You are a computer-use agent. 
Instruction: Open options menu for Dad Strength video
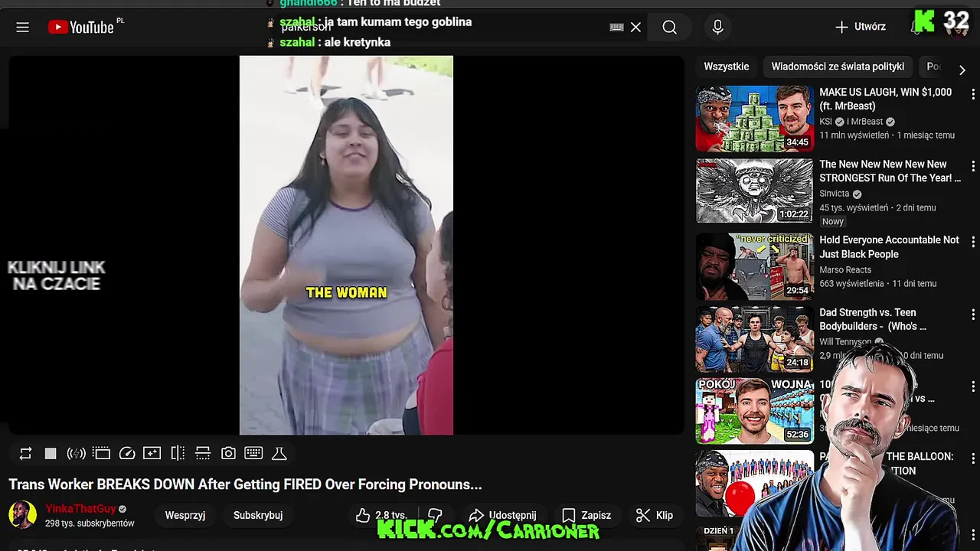coord(973,314)
